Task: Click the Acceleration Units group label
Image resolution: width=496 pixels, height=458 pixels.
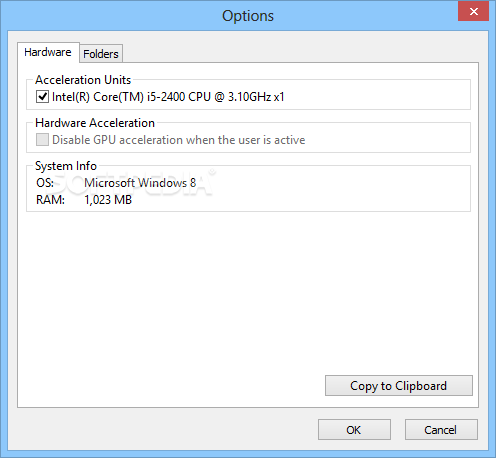Action: coord(83,80)
